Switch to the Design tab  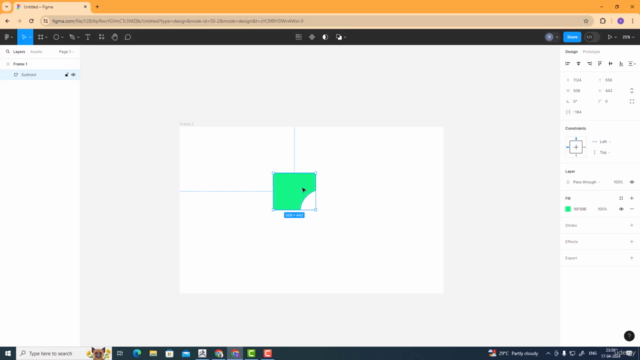coord(571,52)
